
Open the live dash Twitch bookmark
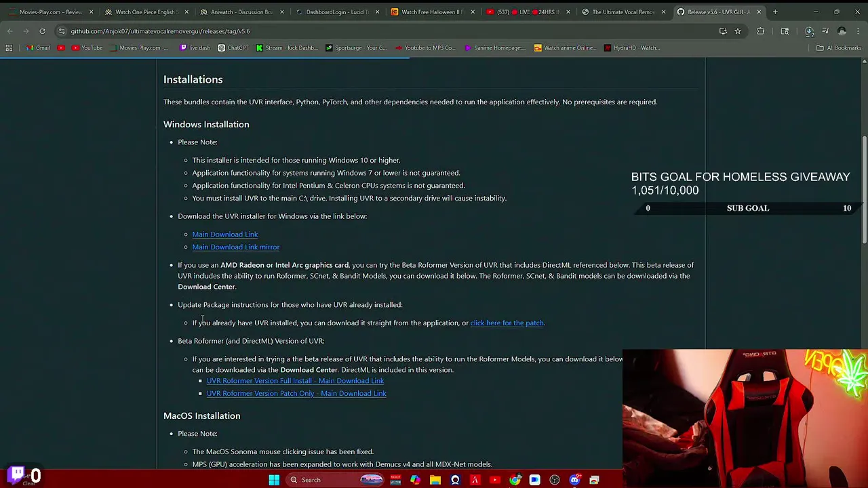coord(195,48)
